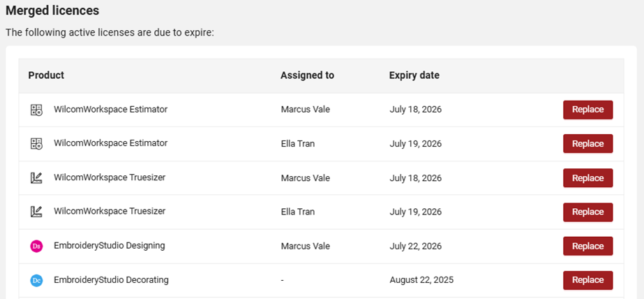Click the Estimator icon in Ella Tran's row

pos(36,143)
